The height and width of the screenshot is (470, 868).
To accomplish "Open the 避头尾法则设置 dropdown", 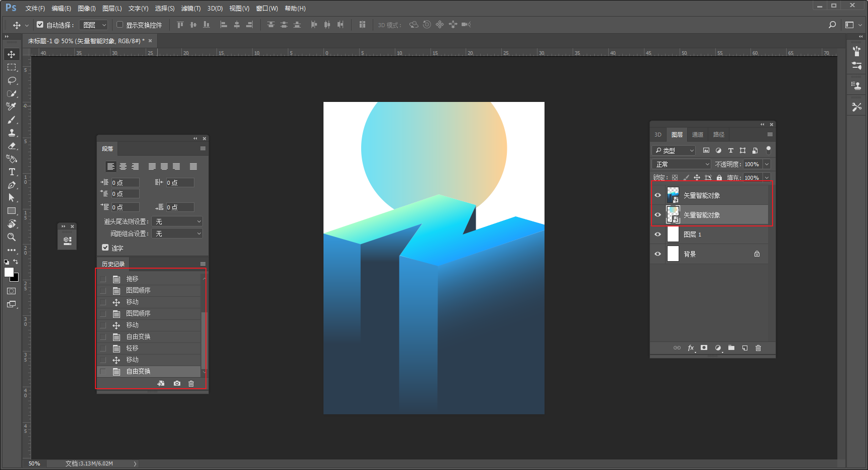I will pos(178,221).
